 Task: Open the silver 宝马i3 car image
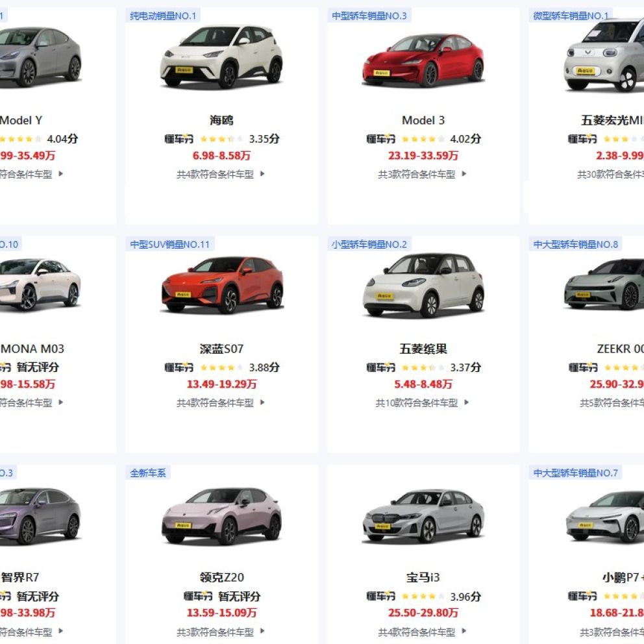(423, 516)
